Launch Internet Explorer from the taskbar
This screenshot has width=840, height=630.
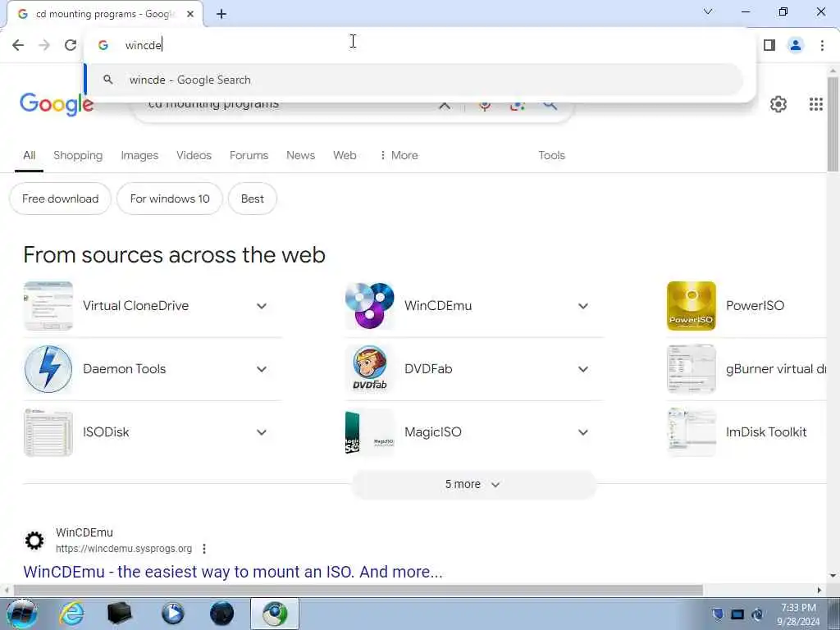coord(71,614)
